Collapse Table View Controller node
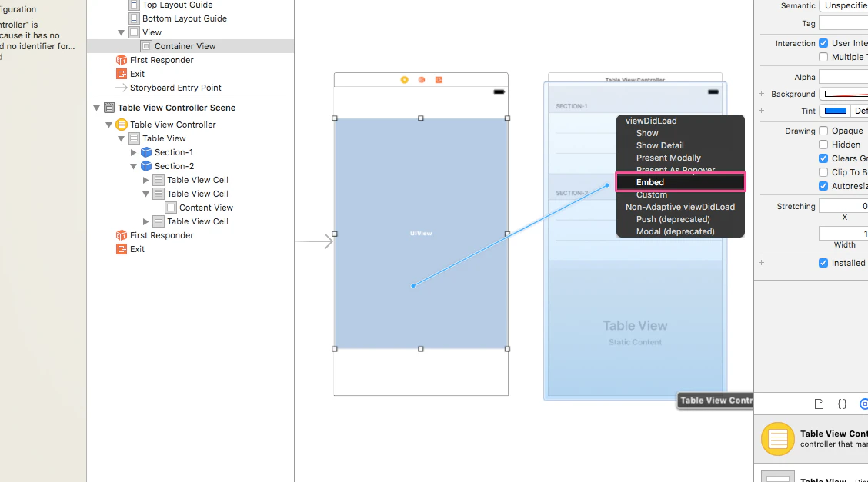 click(x=109, y=125)
